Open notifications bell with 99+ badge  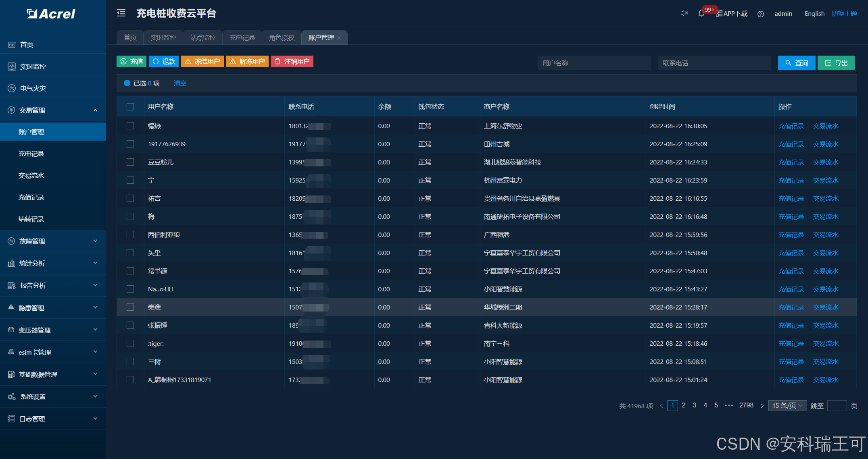pos(701,13)
